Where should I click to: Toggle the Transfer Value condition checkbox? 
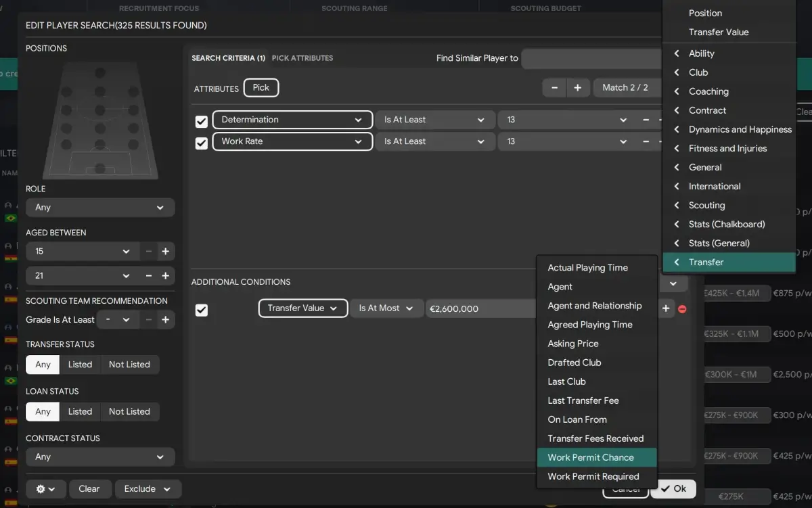[201, 310]
